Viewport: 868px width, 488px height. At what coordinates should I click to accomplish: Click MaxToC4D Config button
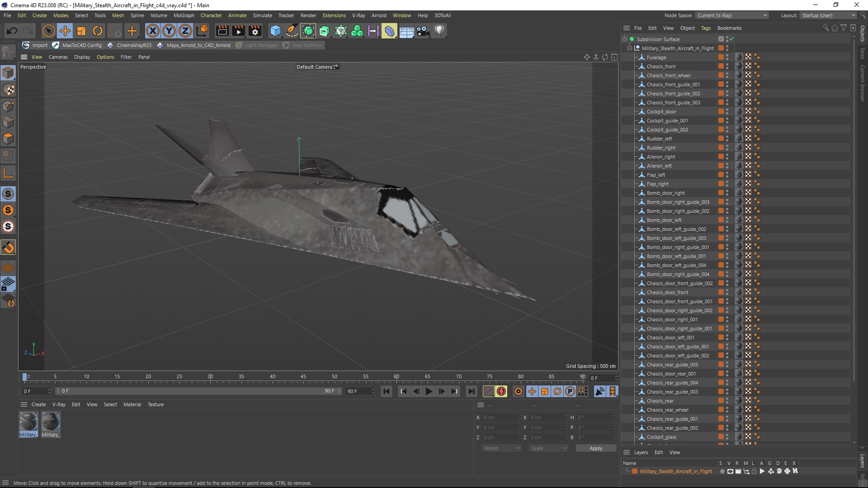(x=77, y=45)
